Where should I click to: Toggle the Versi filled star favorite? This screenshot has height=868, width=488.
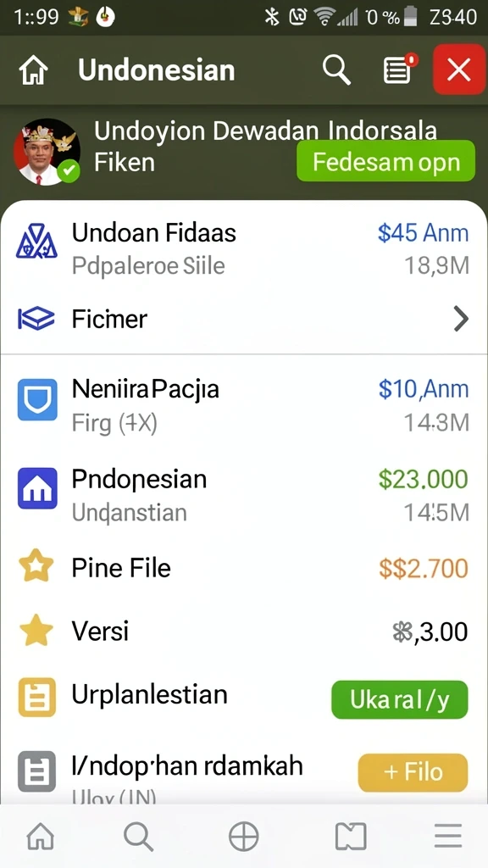[x=36, y=631]
